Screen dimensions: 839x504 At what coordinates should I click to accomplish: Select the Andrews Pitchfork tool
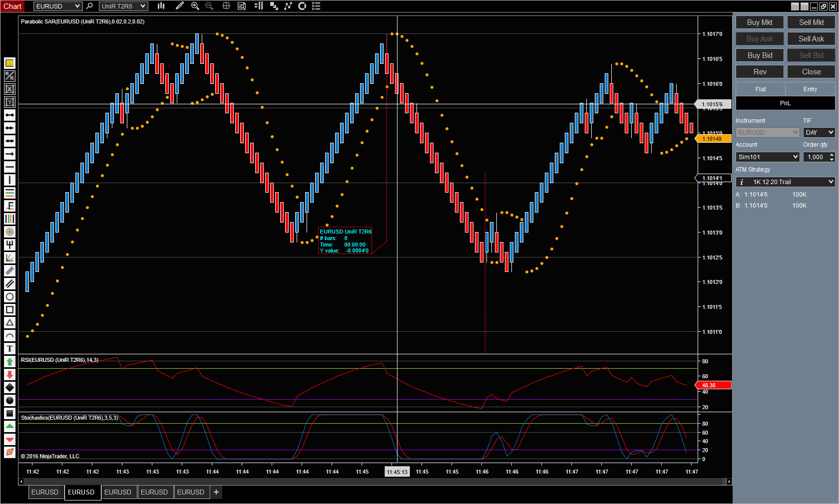point(9,245)
